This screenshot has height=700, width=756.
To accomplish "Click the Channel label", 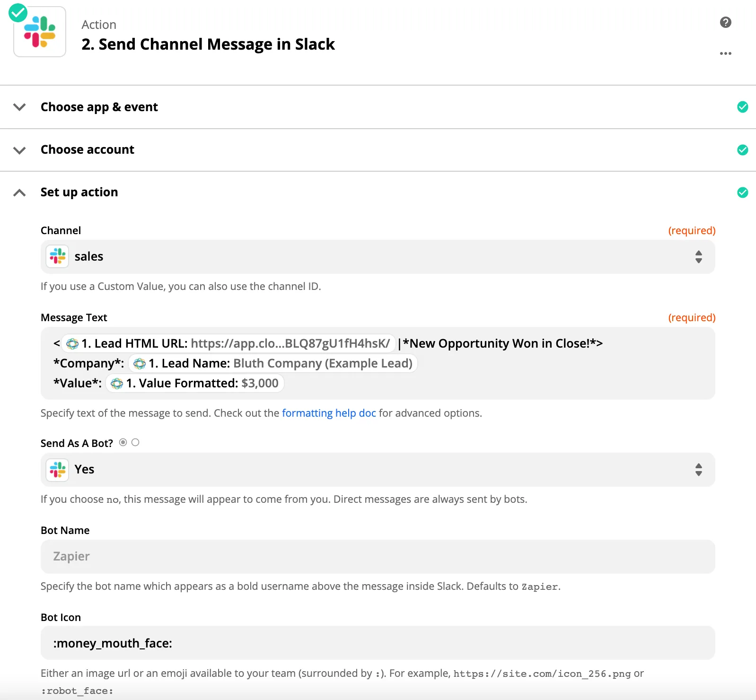I will pos(61,230).
